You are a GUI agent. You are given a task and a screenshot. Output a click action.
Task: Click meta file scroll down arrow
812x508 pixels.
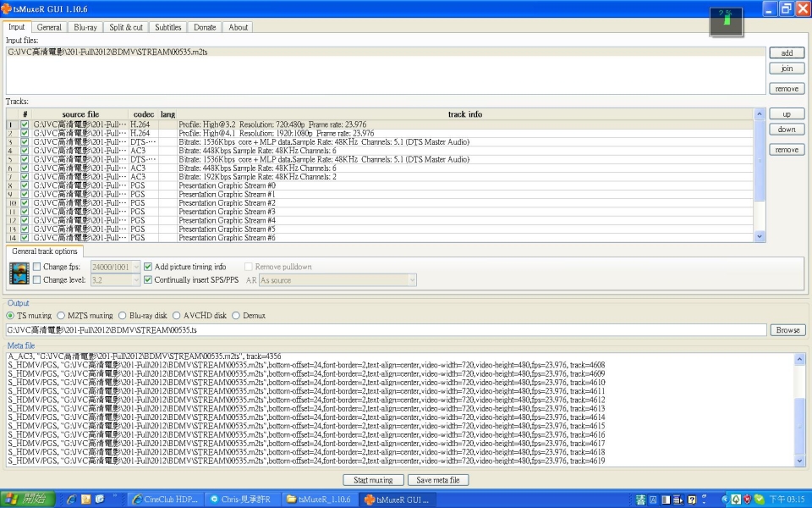pos(799,461)
